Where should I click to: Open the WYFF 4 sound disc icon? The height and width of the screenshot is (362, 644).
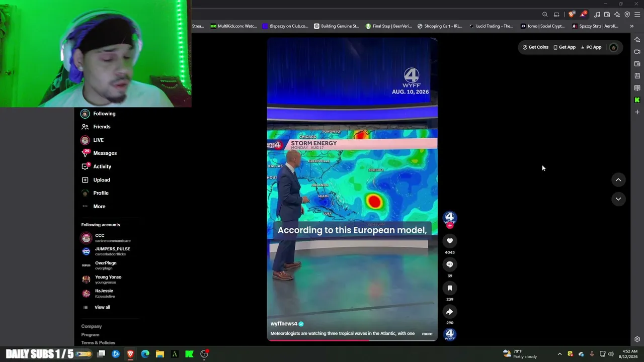450,334
